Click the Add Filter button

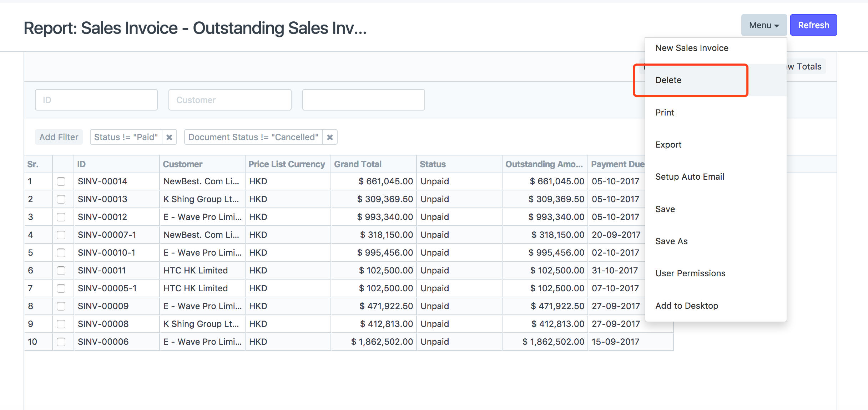pyautogui.click(x=59, y=137)
